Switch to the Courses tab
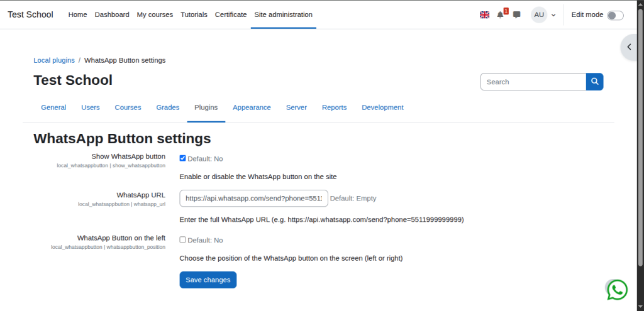The image size is (644, 311). tap(128, 107)
